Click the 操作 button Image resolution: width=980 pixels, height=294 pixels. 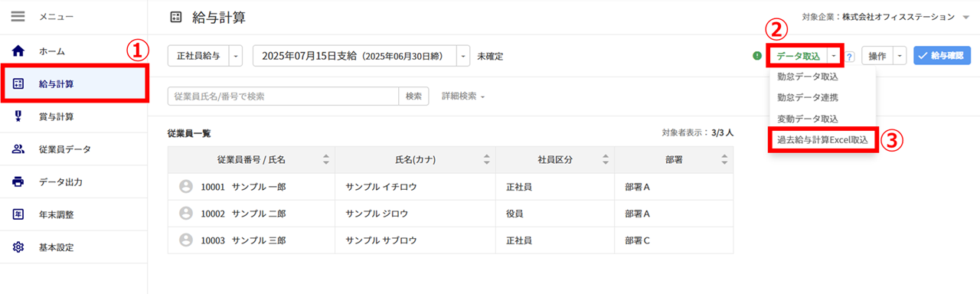[x=877, y=56]
